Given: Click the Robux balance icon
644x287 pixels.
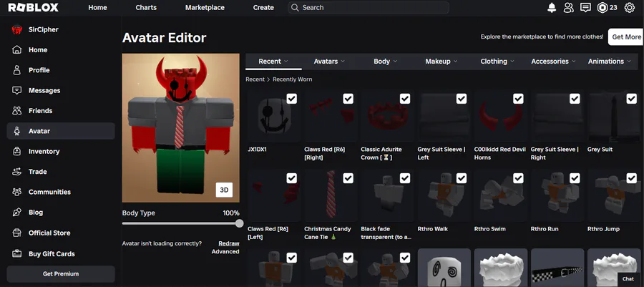Looking at the screenshot, I should tap(602, 7).
